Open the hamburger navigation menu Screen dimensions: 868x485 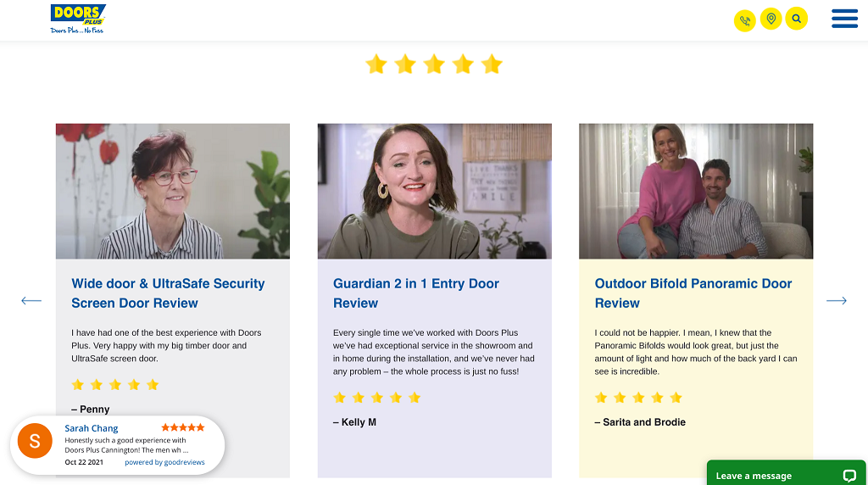(x=844, y=19)
